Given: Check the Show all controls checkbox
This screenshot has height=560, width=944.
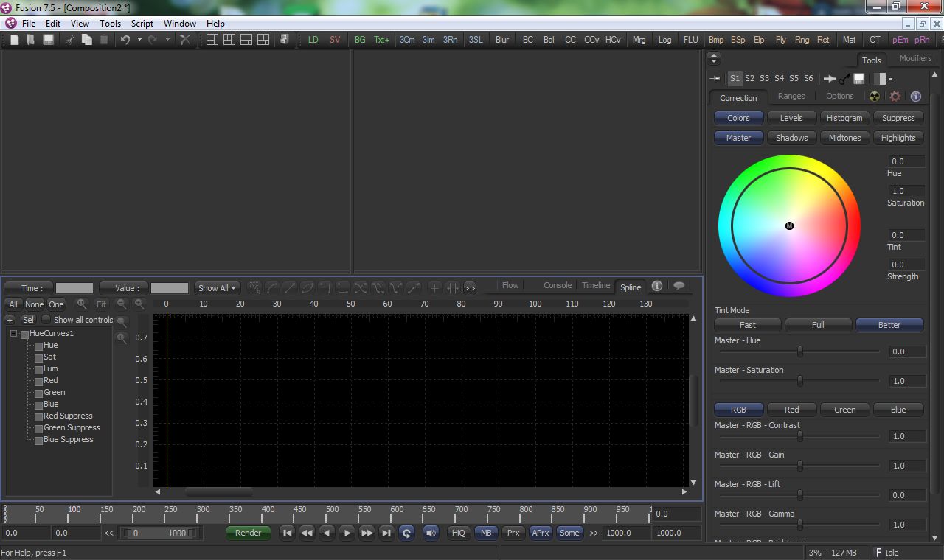Looking at the screenshot, I should point(46,320).
